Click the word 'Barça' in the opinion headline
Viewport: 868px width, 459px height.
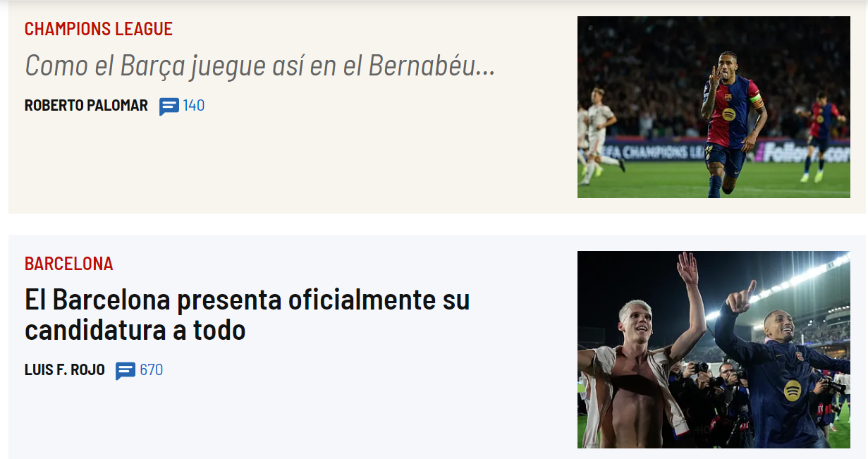(x=153, y=67)
